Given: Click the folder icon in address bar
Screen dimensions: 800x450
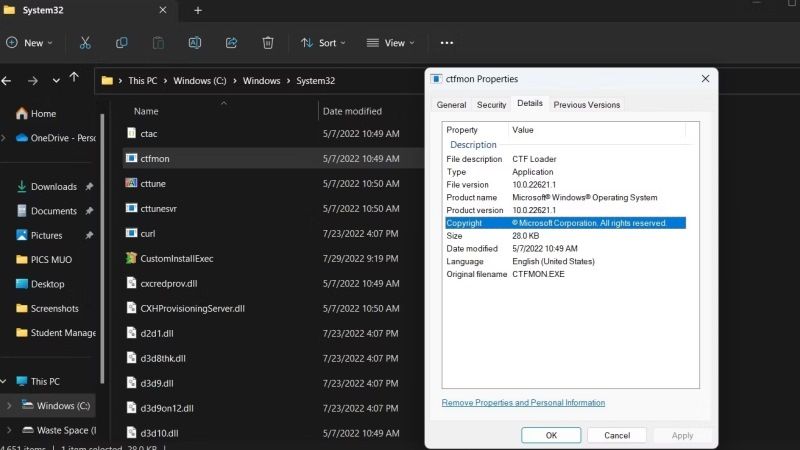Looking at the screenshot, I should [x=107, y=81].
